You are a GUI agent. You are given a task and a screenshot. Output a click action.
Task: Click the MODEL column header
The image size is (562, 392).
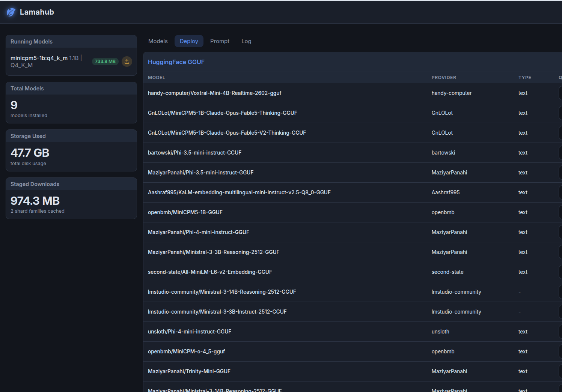pos(157,78)
